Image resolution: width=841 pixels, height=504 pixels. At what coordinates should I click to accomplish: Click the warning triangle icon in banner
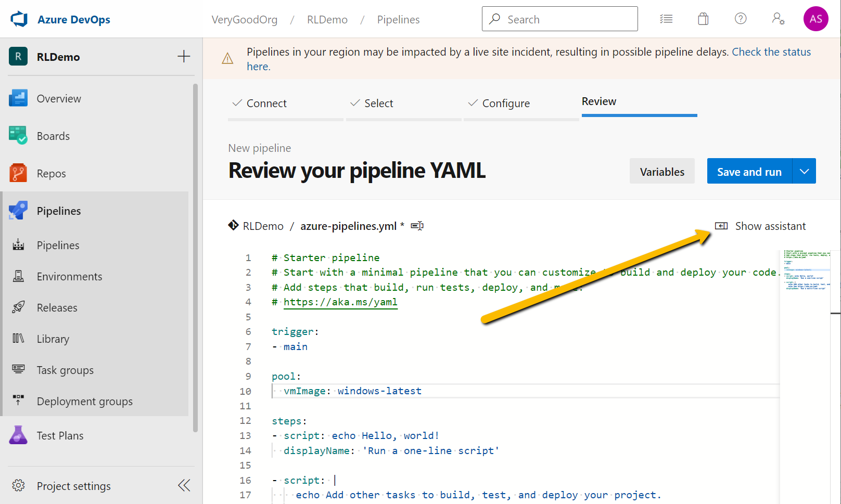click(227, 59)
